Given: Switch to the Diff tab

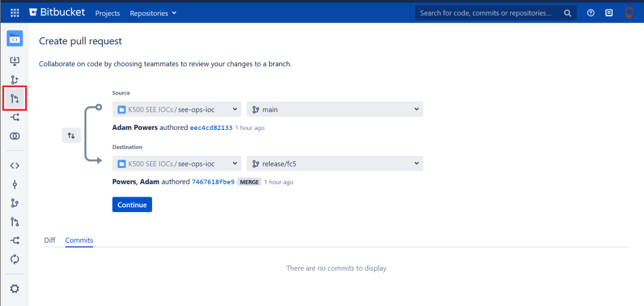Looking at the screenshot, I should pyautogui.click(x=50, y=240).
